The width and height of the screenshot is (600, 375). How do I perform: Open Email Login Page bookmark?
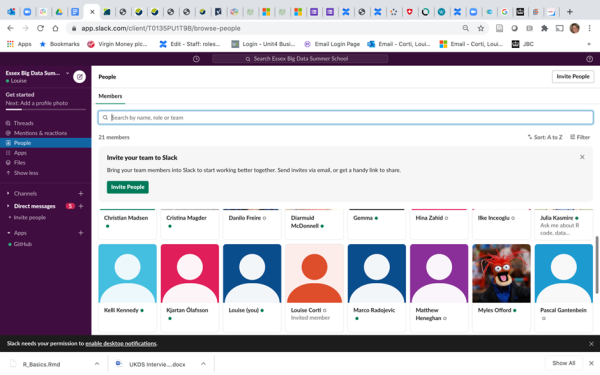[x=332, y=44]
